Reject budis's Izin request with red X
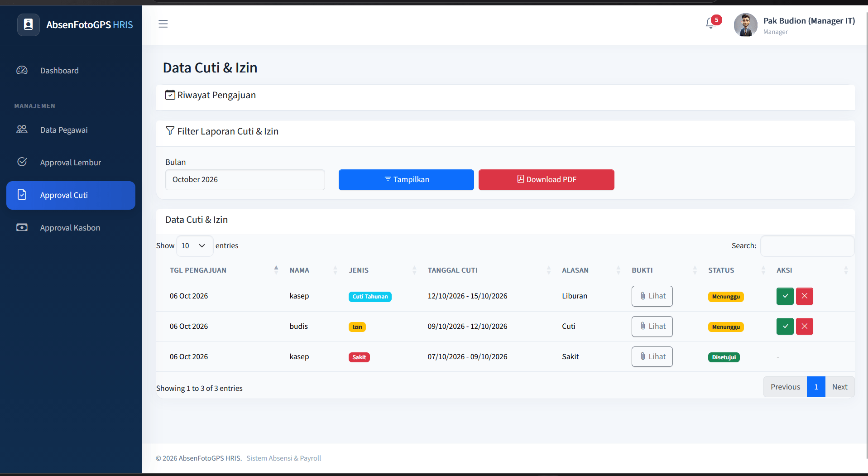The height and width of the screenshot is (476, 868). pos(804,327)
